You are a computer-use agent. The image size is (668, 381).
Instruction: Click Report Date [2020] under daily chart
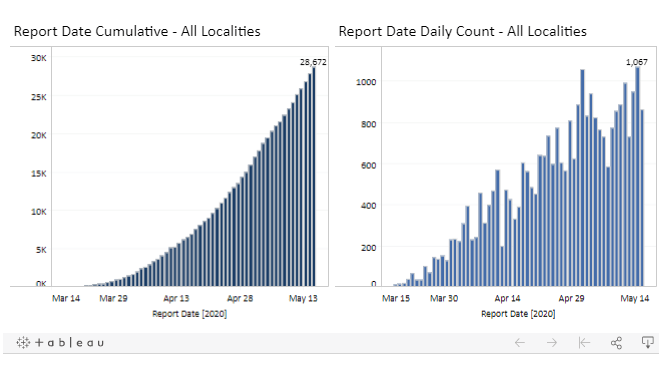518,314
